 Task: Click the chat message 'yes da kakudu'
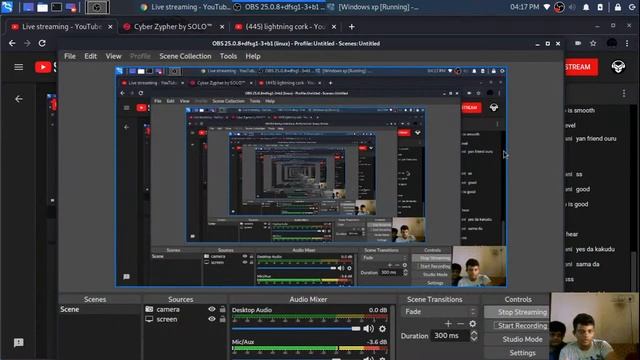pyautogui.click(x=595, y=249)
